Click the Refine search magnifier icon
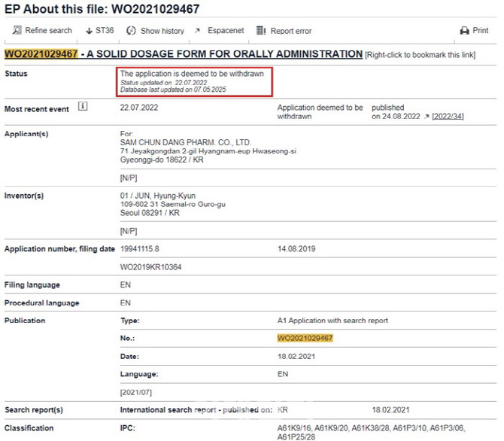The height and width of the screenshot is (441, 504). point(17,30)
